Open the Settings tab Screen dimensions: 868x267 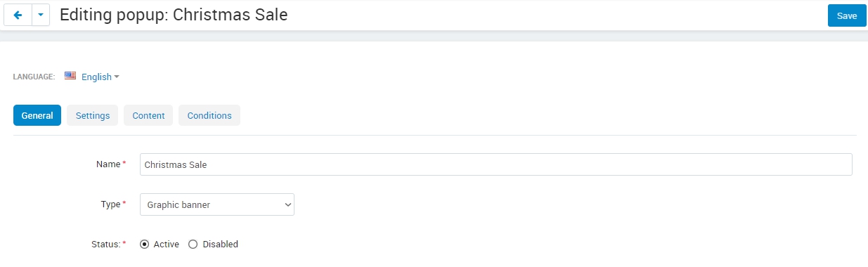pos(93,115)
